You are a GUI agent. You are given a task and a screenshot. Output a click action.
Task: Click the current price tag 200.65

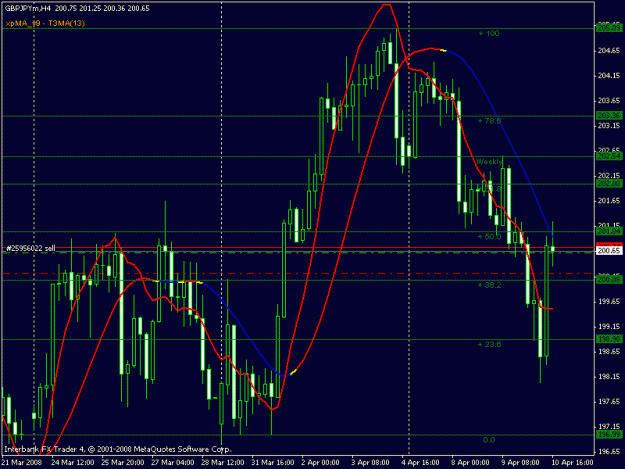click(x=609, y=251)
